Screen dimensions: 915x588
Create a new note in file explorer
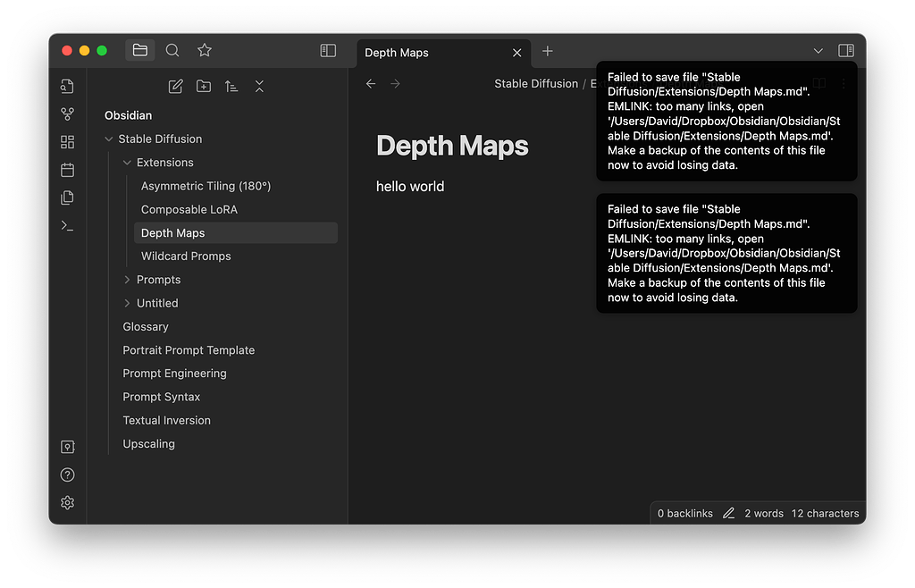(x=175, y=87)
